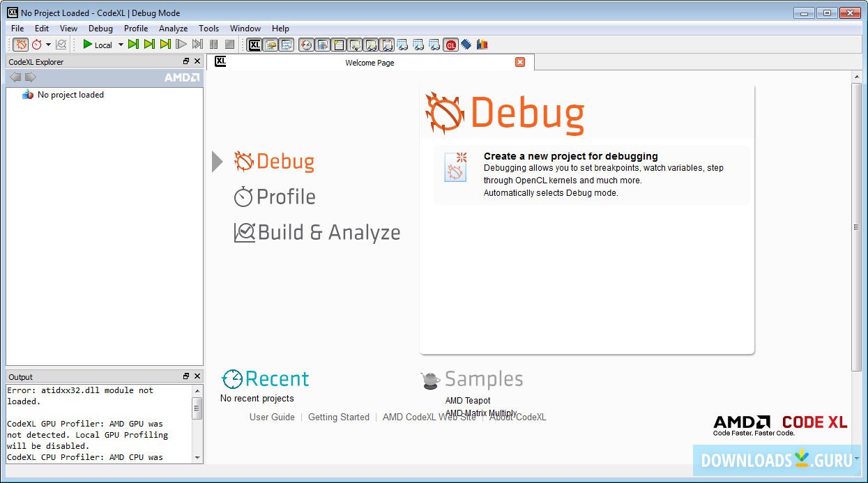
Task: Select Debug on the welcome page list
Action: [x=275, y=162]
